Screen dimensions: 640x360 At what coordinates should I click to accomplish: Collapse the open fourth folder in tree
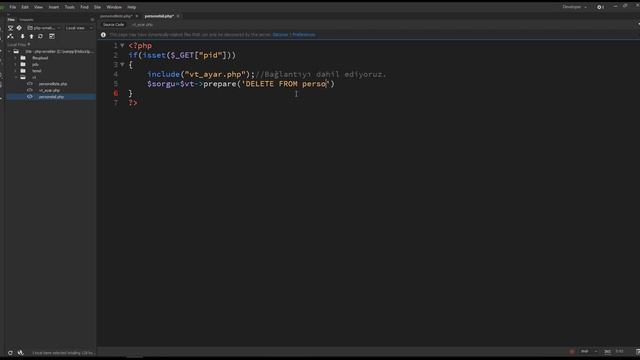[16, 77]
